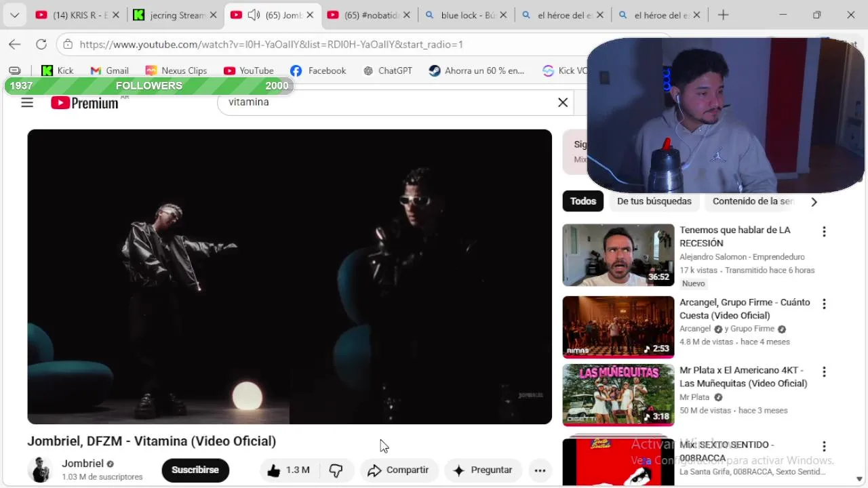The width and height of the screenshot is (868, 488).
Task: Open the Mr Plata channel link
Action: [694, 397]
